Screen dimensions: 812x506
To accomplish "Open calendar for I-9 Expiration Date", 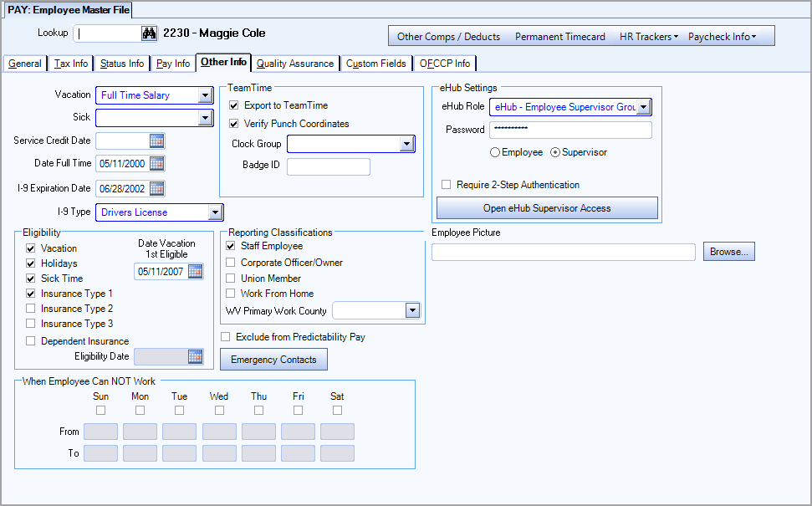I will 157,187.
